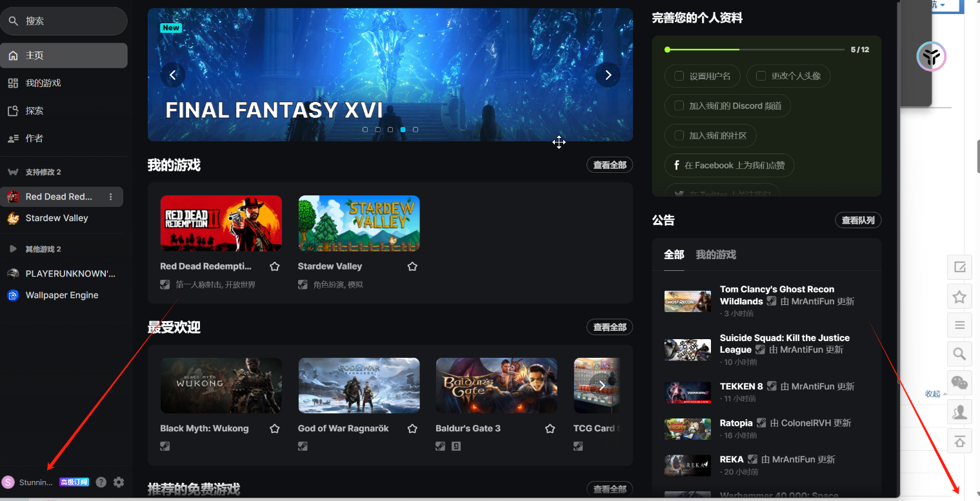Click 查看队列 in the 公告 panel
The image size is (980, 501).
[858, 220]
